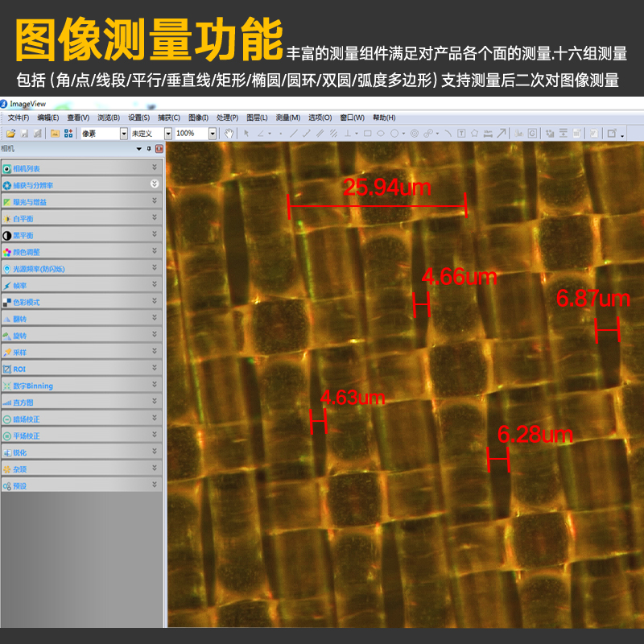Expand the 黑平衡 section chevron
The image size is (644, 644).
[155, 234]
